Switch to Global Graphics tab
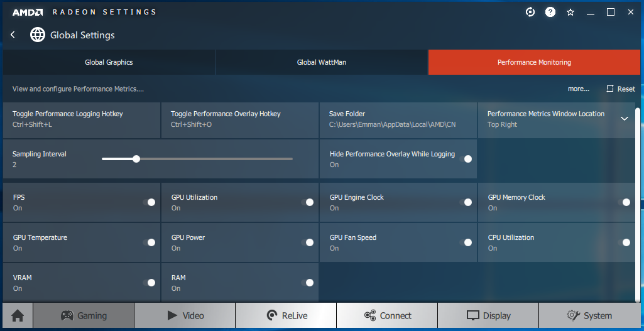644x331 pixels. point(109,62)
